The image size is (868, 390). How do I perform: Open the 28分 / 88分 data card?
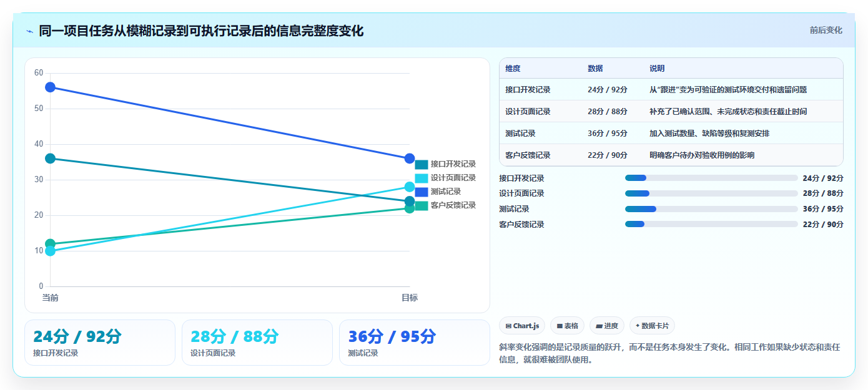pyautogui.click(x=257, y=343)
